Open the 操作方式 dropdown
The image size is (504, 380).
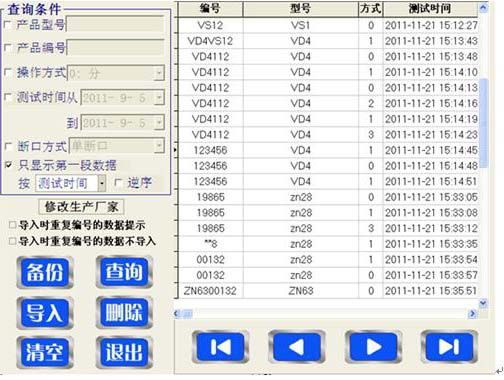pos(159,73)
